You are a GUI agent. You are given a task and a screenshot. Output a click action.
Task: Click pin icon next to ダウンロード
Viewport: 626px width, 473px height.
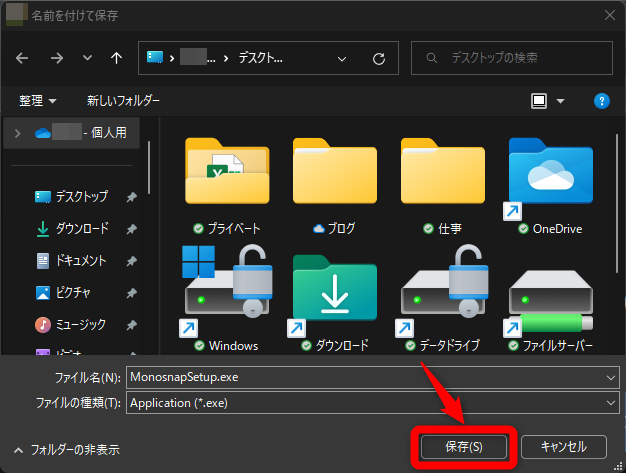[x=131, y=229]
